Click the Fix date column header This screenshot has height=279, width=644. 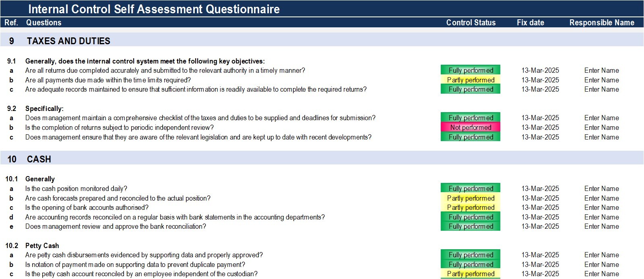pos(530,23)
